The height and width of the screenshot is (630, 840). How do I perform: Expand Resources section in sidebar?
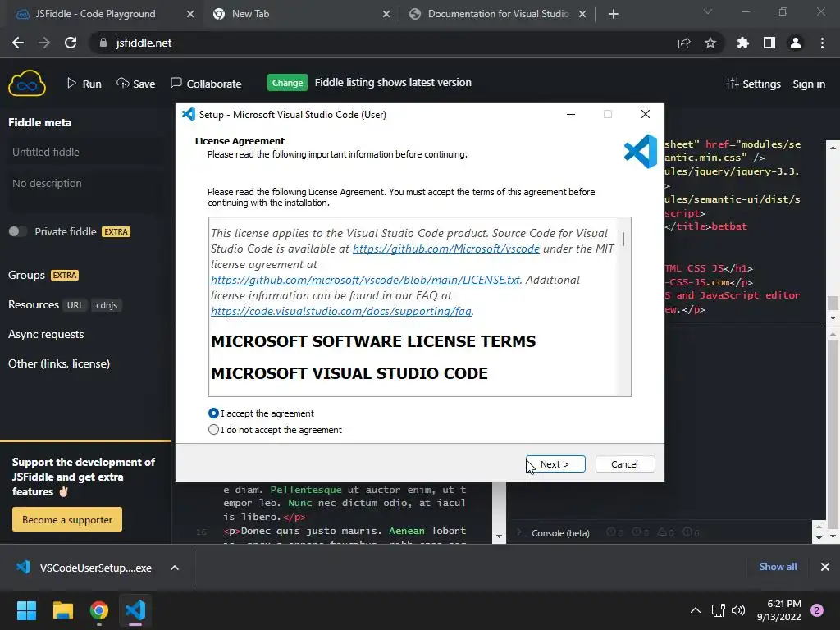[33, 304]
